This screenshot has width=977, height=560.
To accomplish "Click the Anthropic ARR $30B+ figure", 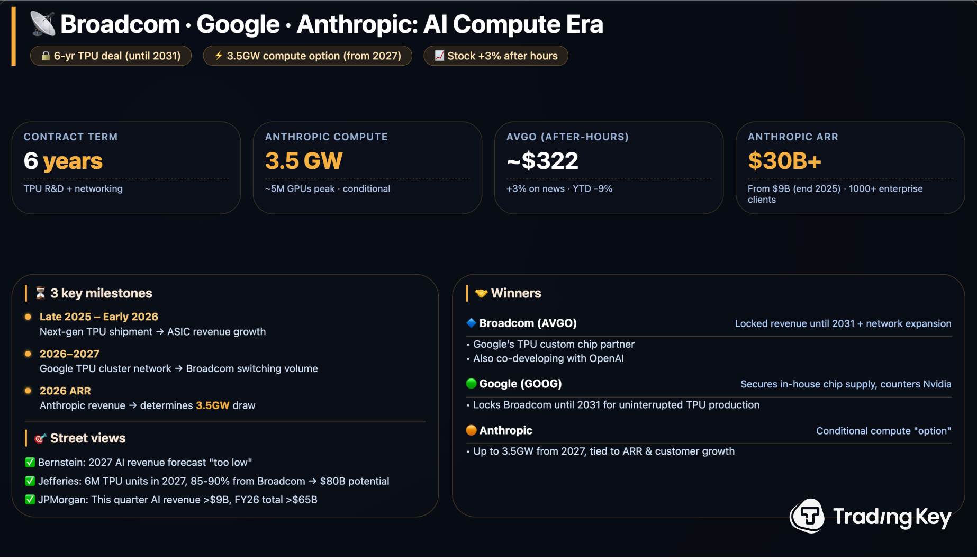I will (784, 161).
